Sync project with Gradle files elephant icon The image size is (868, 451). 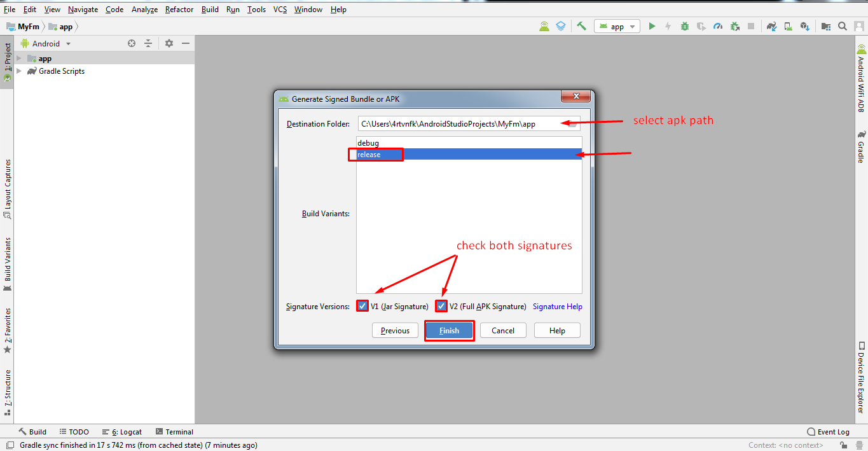[x=771, y=26]
